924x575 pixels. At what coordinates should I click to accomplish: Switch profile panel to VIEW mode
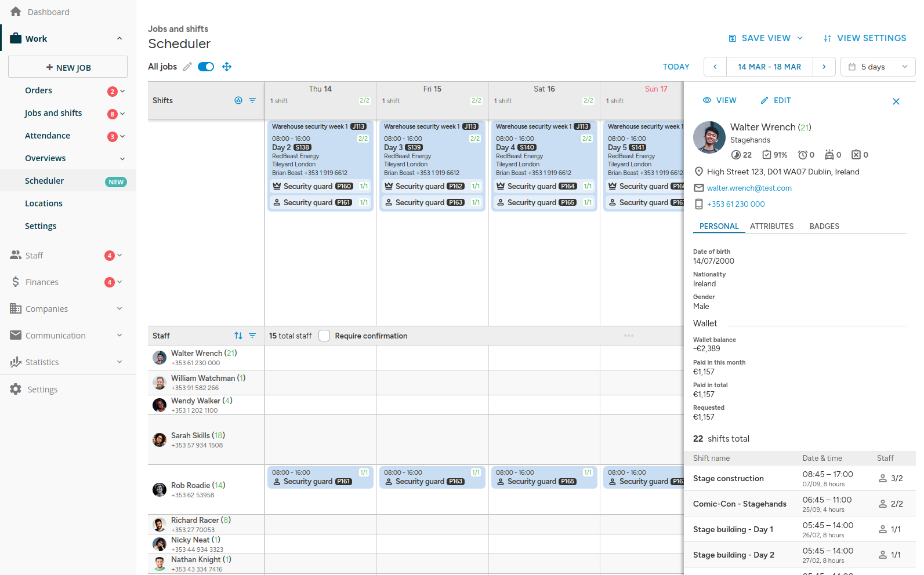[719, 100]
